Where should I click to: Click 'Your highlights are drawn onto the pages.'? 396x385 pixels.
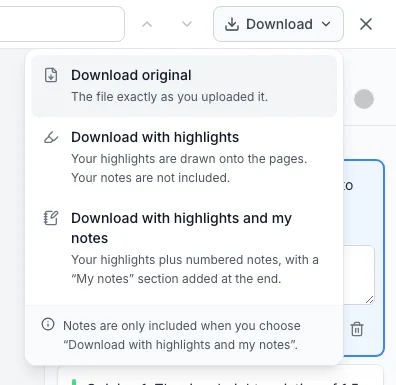click(x=189, y=159)
